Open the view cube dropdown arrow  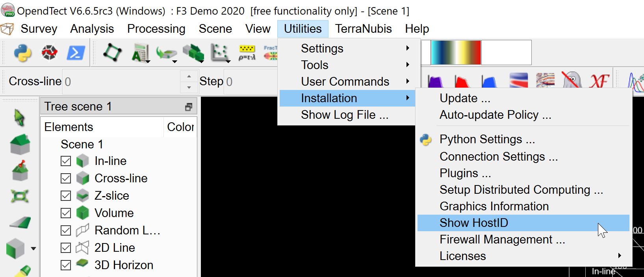[x=33, y=249]
